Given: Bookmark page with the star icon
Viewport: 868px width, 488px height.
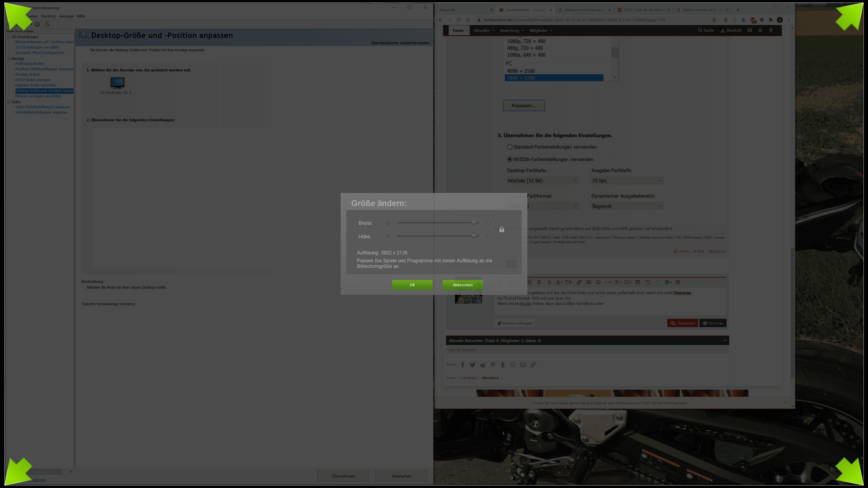Looking at the screenshot, I should click(x=714, y=20).
